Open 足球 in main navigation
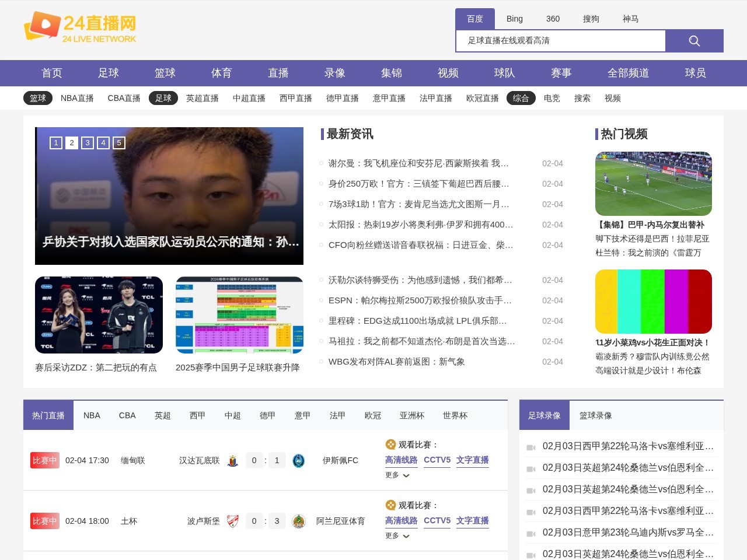Image resolution: width=747 pixels, height=560 pixels. (109, 73)
